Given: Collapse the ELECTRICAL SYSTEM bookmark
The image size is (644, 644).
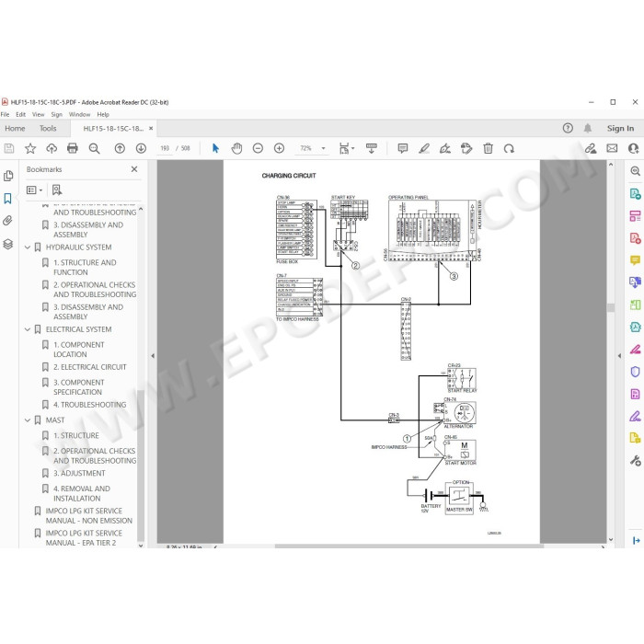Looking at the screenshot, I should [28, 329].
